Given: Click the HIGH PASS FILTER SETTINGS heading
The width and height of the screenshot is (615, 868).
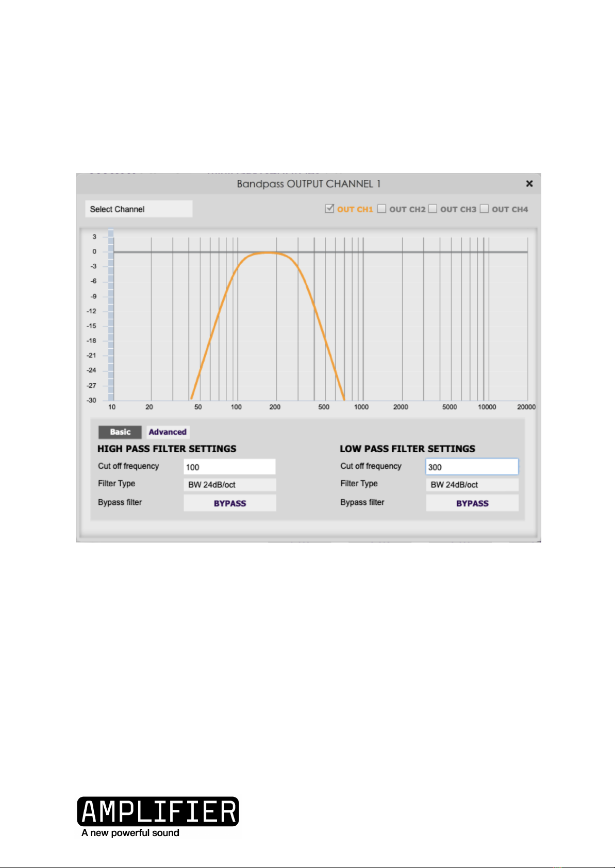Looking at the screenshot, I should (167, 449).
